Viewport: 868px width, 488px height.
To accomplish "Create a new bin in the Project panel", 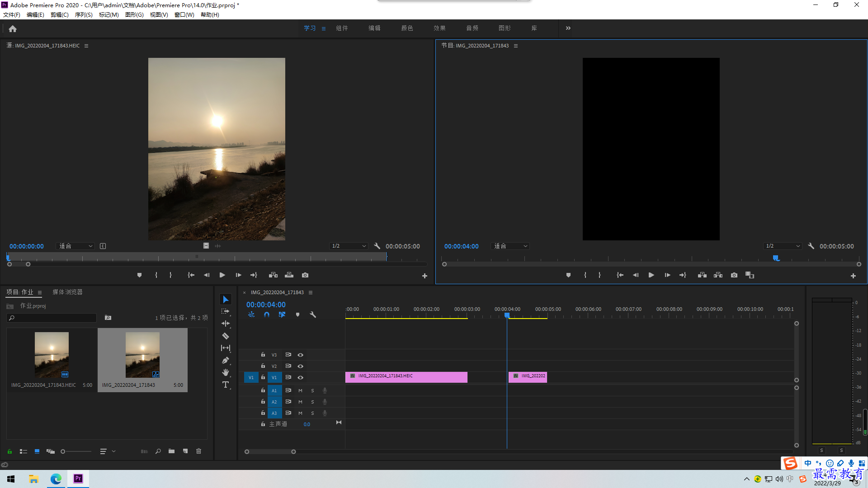I will tap(171, 451).
